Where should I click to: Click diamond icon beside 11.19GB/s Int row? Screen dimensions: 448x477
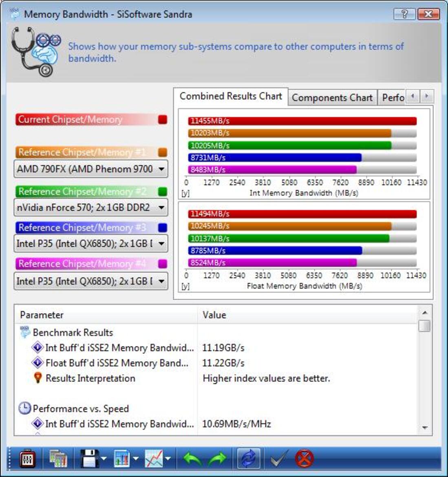[x=38, y=347]
